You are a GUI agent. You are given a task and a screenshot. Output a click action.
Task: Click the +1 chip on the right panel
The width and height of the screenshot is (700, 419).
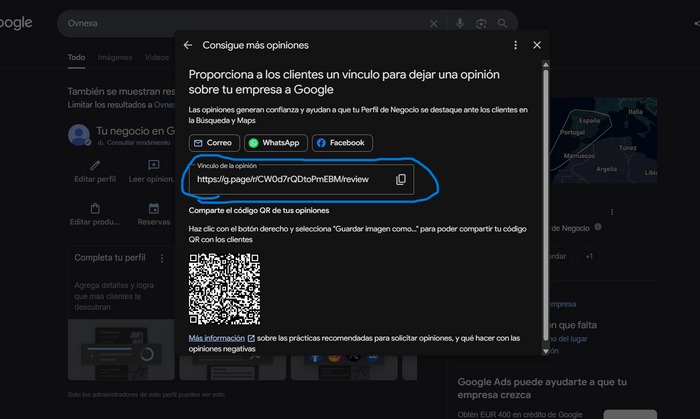pyautogui.click(x=588, y=257)
